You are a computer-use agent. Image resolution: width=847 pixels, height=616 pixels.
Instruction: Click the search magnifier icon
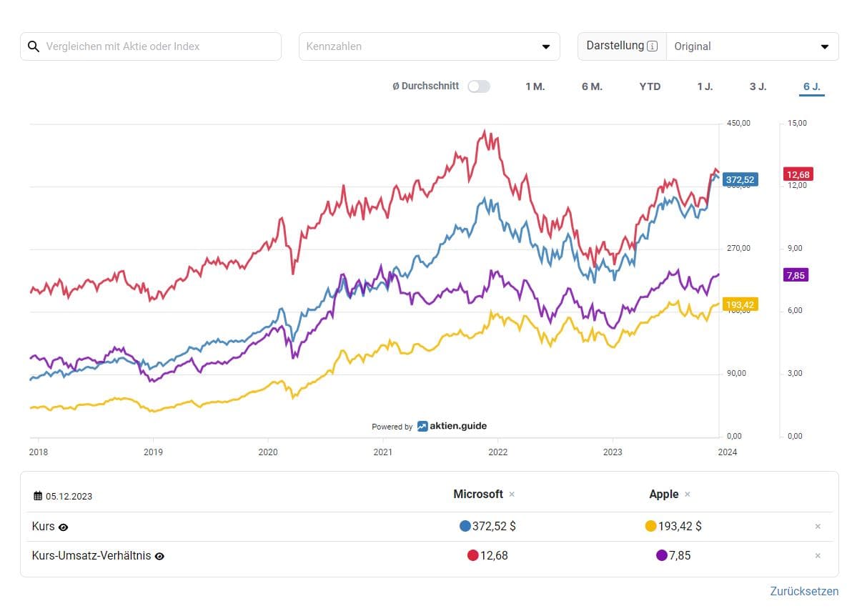[34, 46]
